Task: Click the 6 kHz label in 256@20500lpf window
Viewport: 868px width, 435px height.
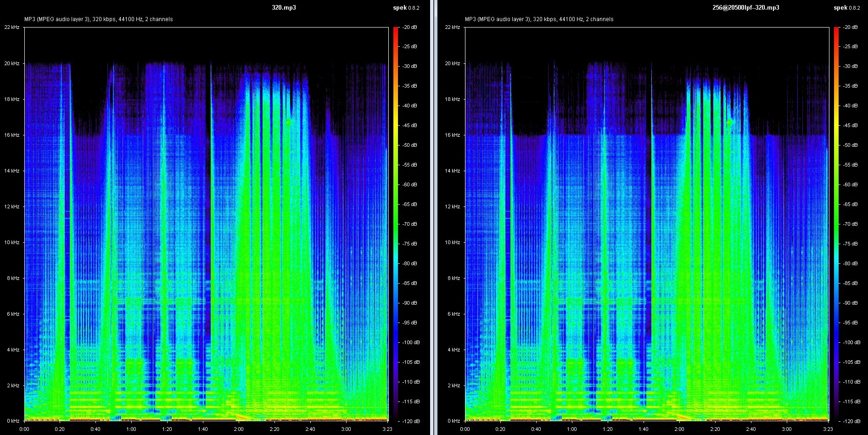Action: pyautogui.click(x=454, y=314)
